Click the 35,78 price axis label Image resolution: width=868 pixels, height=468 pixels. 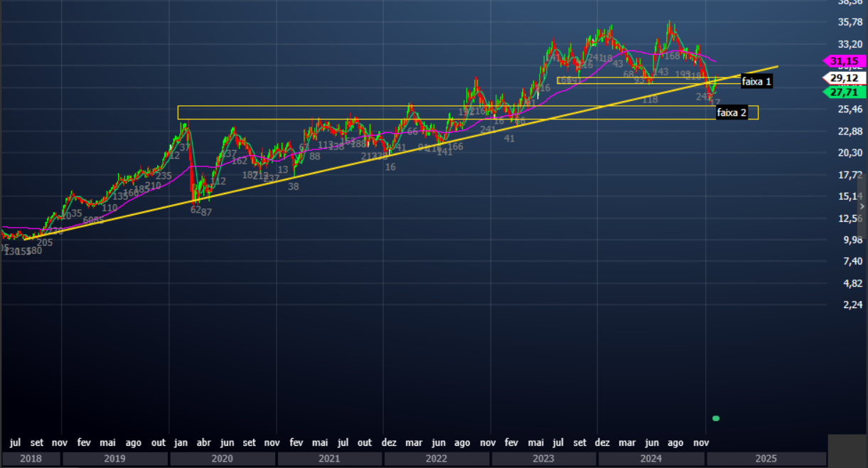click(850, 23)
